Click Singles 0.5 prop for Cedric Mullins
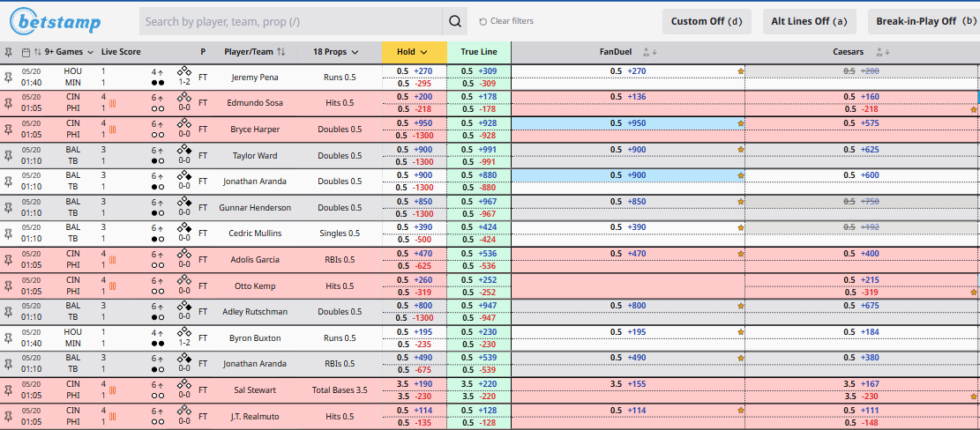Image resolution: width=980 pixels, height=430 pixels. [340, 234]
